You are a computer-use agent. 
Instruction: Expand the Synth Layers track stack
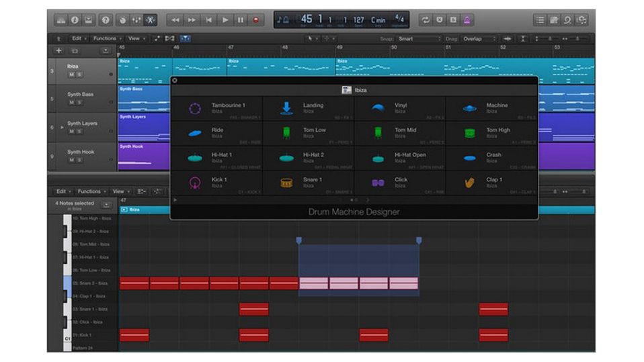pos(62,127)
